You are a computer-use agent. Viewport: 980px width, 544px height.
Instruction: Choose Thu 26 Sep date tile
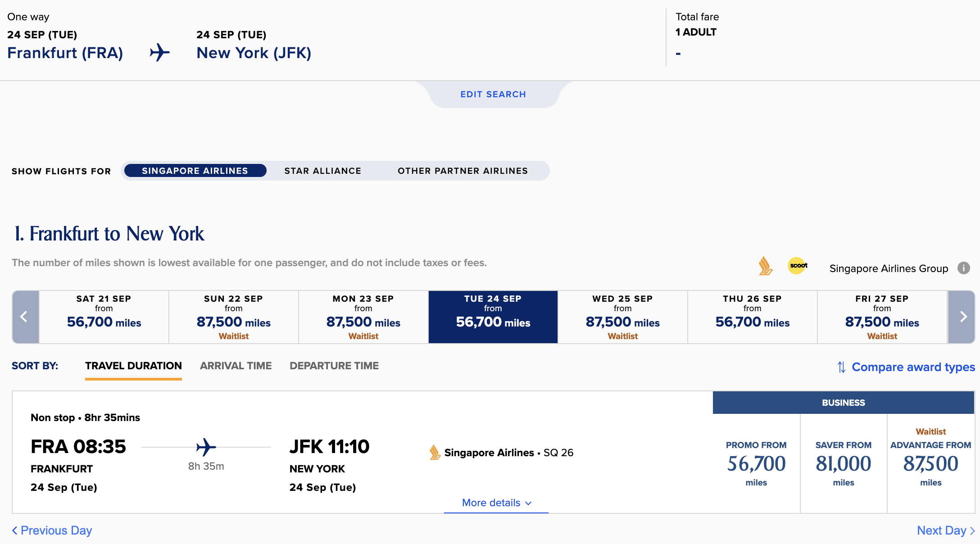[x=752, y=317]
